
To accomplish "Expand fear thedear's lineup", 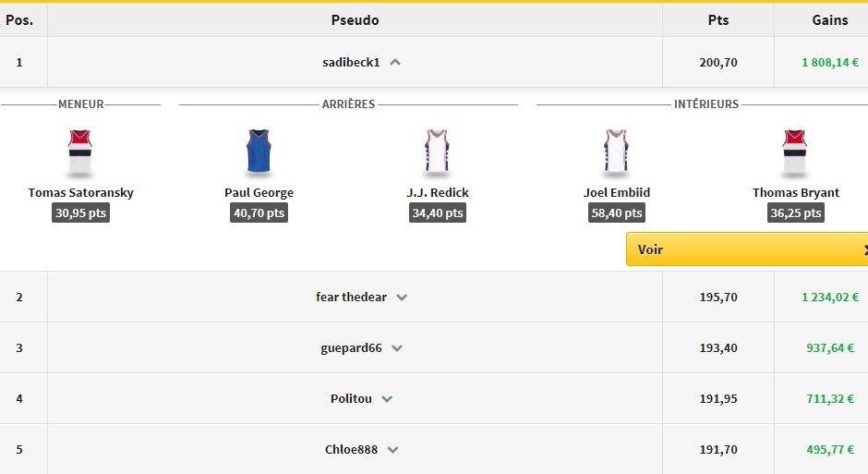I will 402,298.
